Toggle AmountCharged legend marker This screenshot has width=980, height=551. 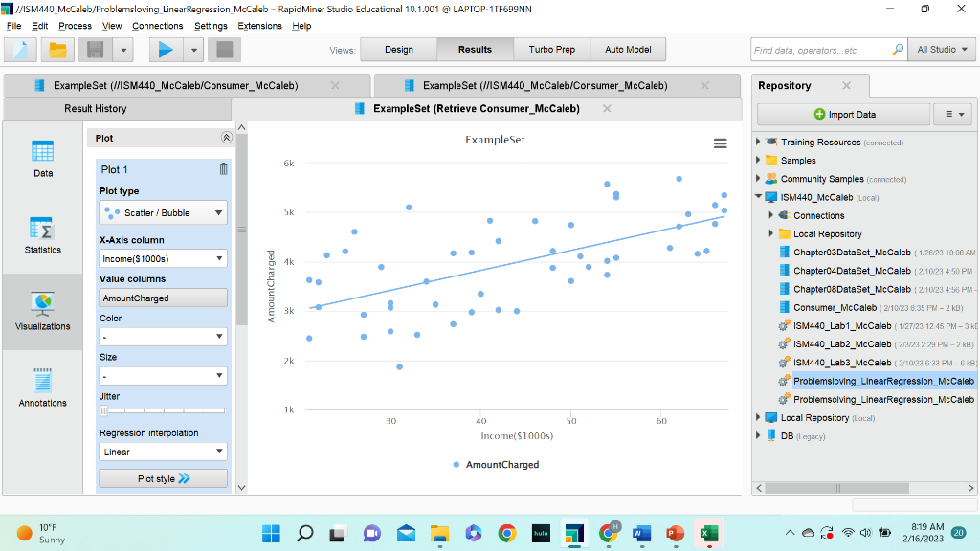(457, 465)
